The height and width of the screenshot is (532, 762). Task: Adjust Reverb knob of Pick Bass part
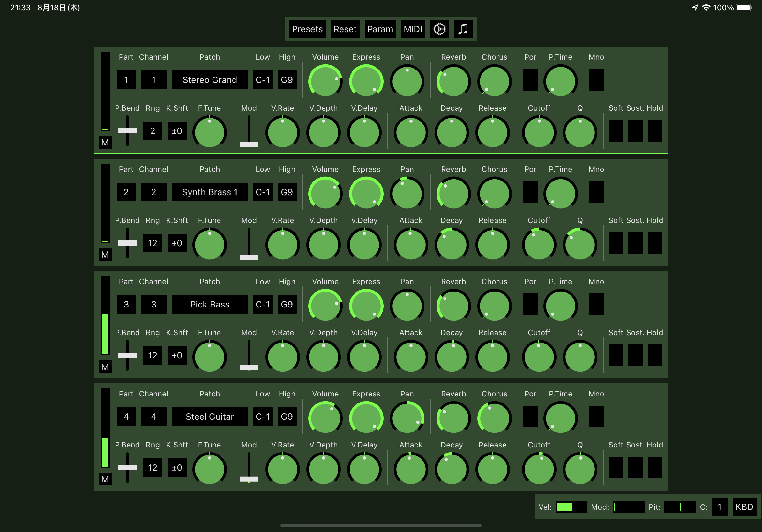point(453,306)
